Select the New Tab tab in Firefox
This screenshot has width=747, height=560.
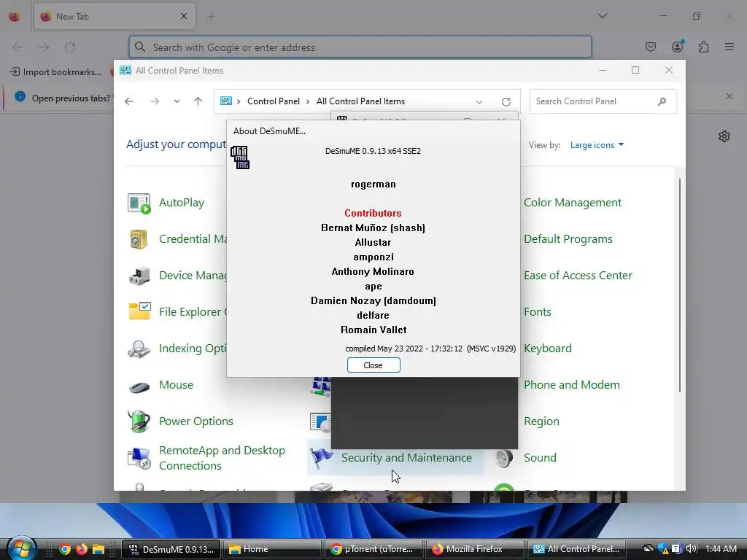pyautogui.click(x=115, y=17)
